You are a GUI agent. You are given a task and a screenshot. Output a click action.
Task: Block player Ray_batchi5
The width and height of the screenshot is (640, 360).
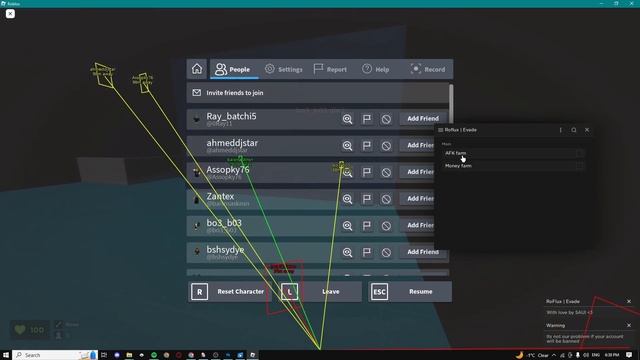386,119
